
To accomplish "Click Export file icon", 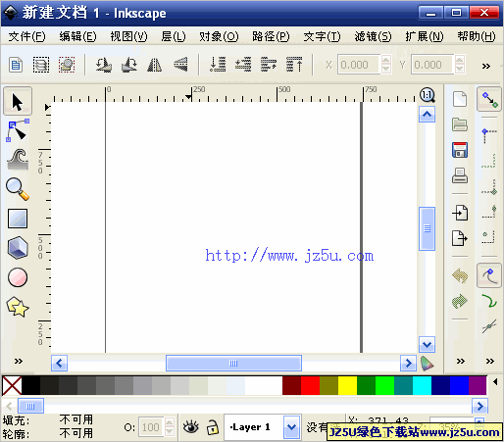I will click(460, 238).
